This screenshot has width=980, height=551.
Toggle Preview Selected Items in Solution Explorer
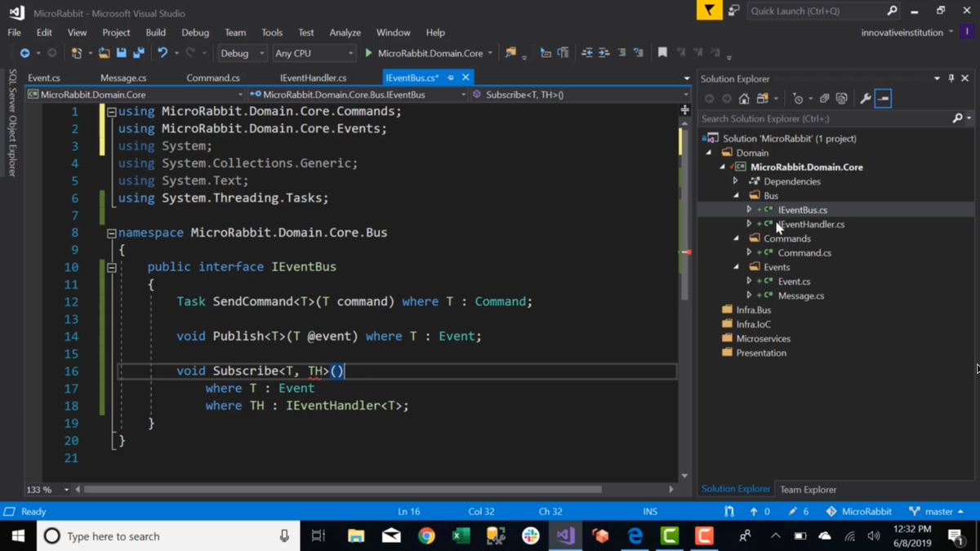click(x=883, y=99)
